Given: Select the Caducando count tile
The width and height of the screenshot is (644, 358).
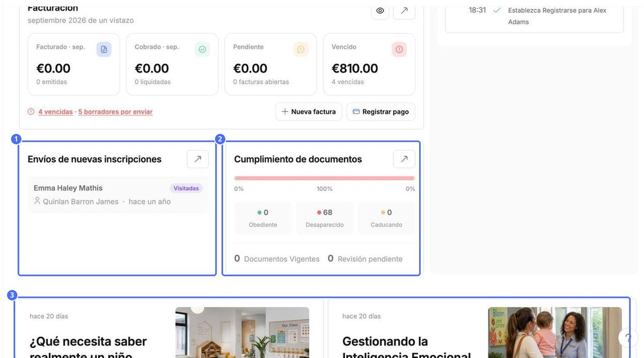Looking at the screenshot, I should pos(386,218).
